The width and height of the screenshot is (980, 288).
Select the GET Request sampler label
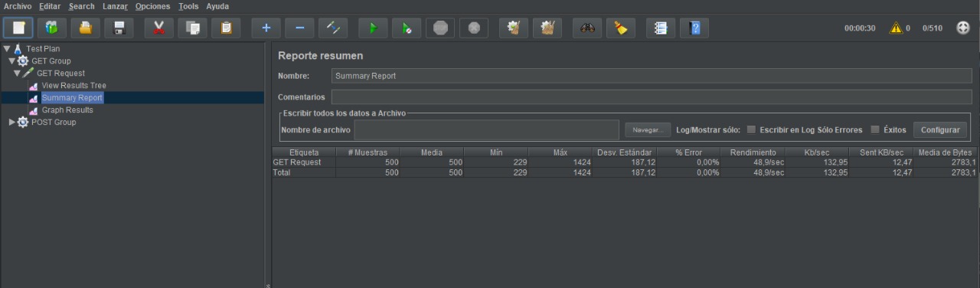(60, 74)
